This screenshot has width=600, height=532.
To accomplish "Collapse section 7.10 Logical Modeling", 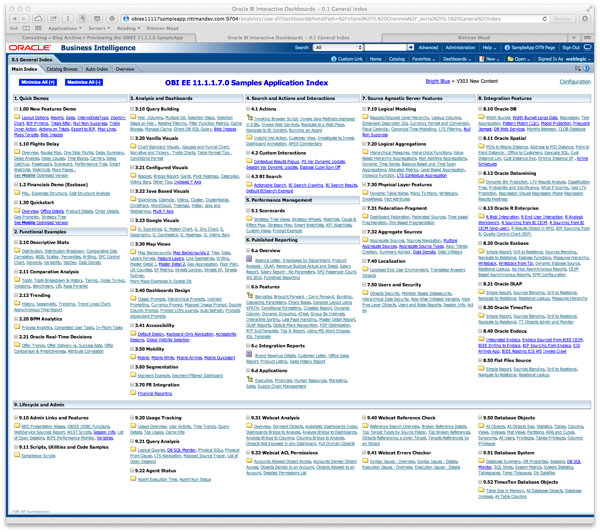I will (x=364, y=109).
